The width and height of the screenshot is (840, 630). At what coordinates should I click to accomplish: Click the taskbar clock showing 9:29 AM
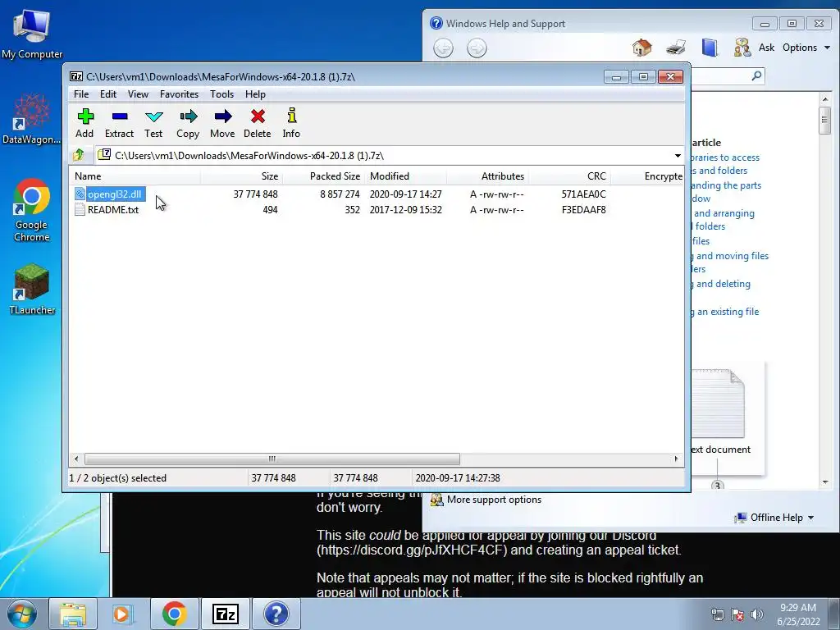coord(798,614)
